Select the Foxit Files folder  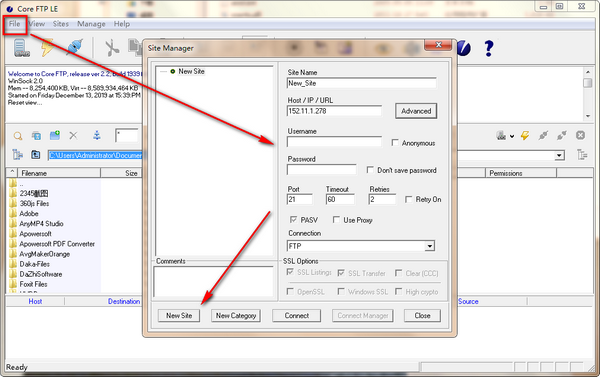tap(33, 284)
